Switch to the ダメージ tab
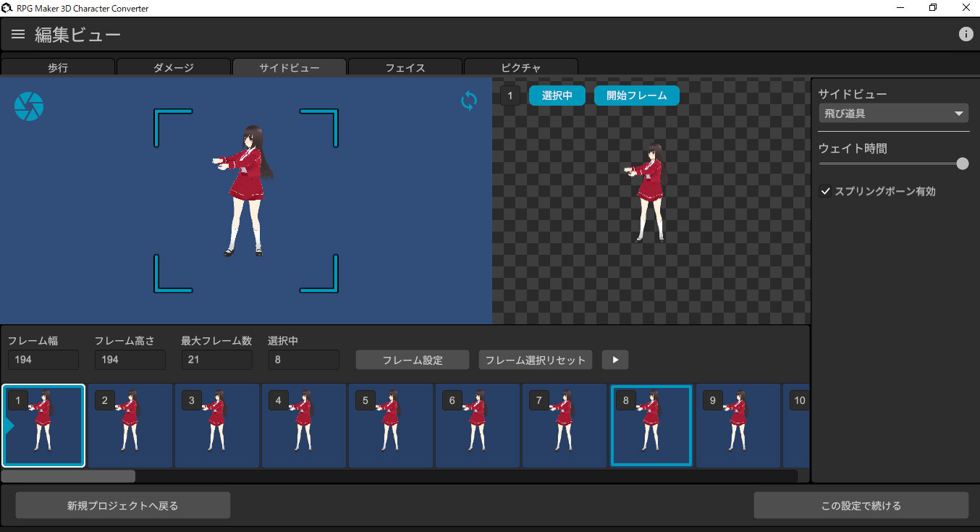 pos(174,67)
